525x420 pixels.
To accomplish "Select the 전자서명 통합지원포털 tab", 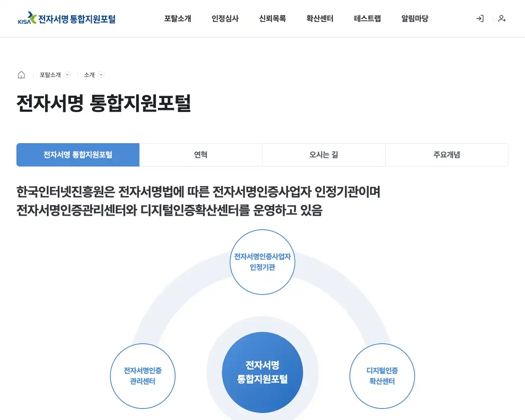I will pyautogui.click(x=78, y=155).
